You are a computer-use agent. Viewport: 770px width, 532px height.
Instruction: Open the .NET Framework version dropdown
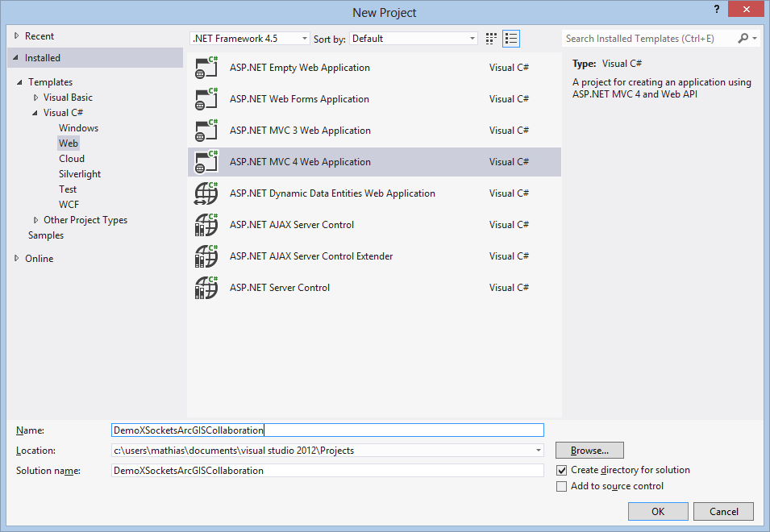[x=249, y=38]
